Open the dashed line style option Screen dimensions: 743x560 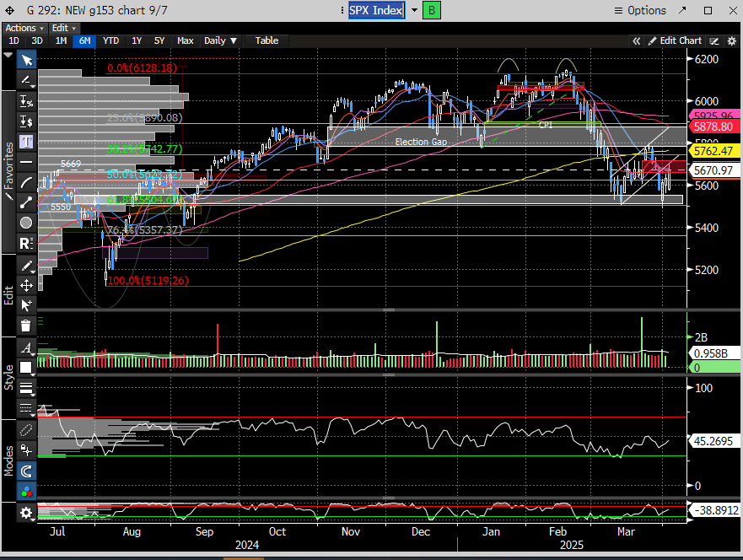tap(26, 408)
